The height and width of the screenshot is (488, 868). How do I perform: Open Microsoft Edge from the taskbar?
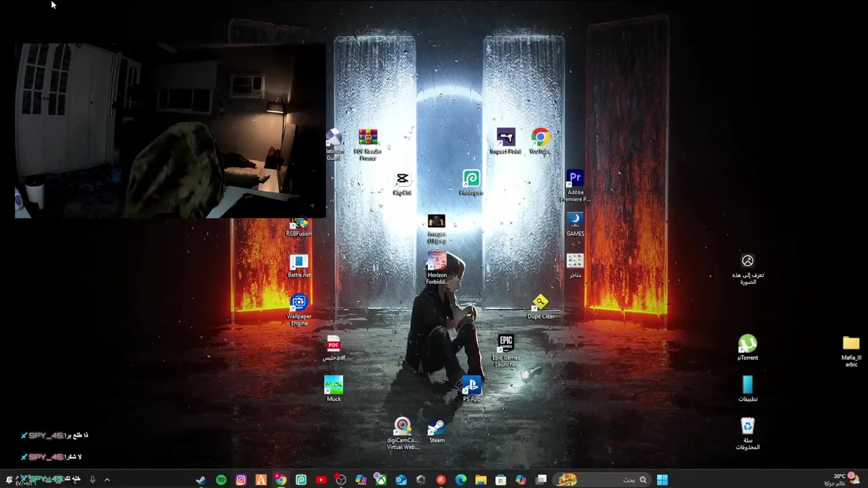coord(461,480)
